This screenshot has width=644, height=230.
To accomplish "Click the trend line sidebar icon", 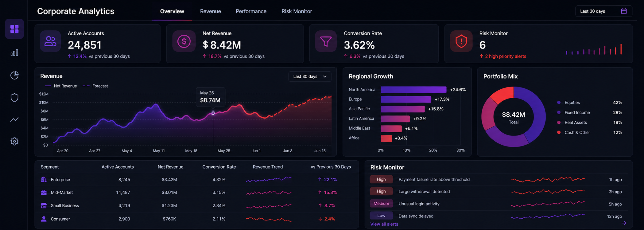I will coord(14,119).
